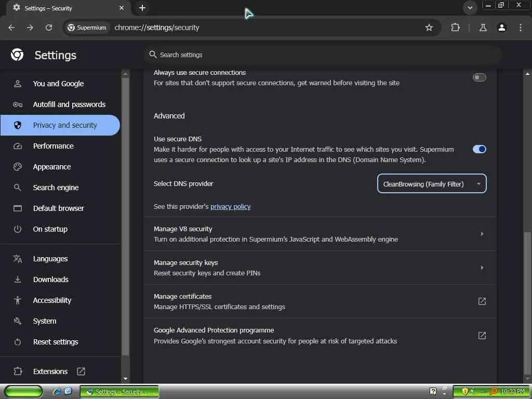This screenshot has height=399, width=532.
Task: Bookmark this page with the star icon
Action: 429,28
